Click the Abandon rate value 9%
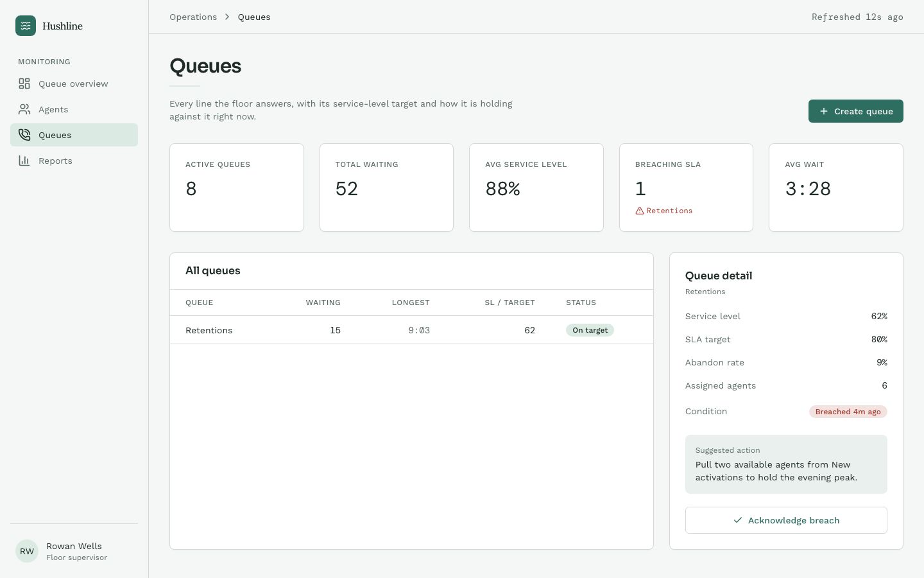Viewport: 924px width, 578px height. 882,362
